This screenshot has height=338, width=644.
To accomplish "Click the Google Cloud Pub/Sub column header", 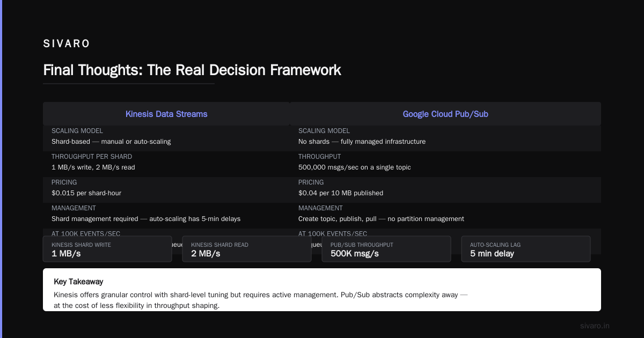I will click(445, 114).
